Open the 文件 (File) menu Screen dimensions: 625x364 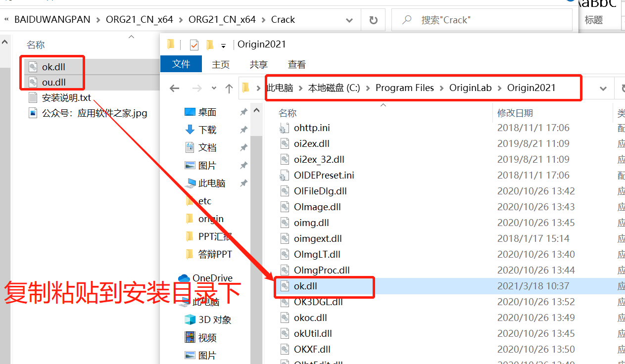181,64
